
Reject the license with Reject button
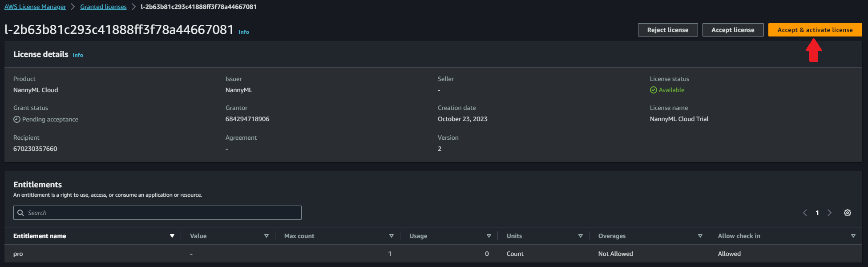pos(667,30)
